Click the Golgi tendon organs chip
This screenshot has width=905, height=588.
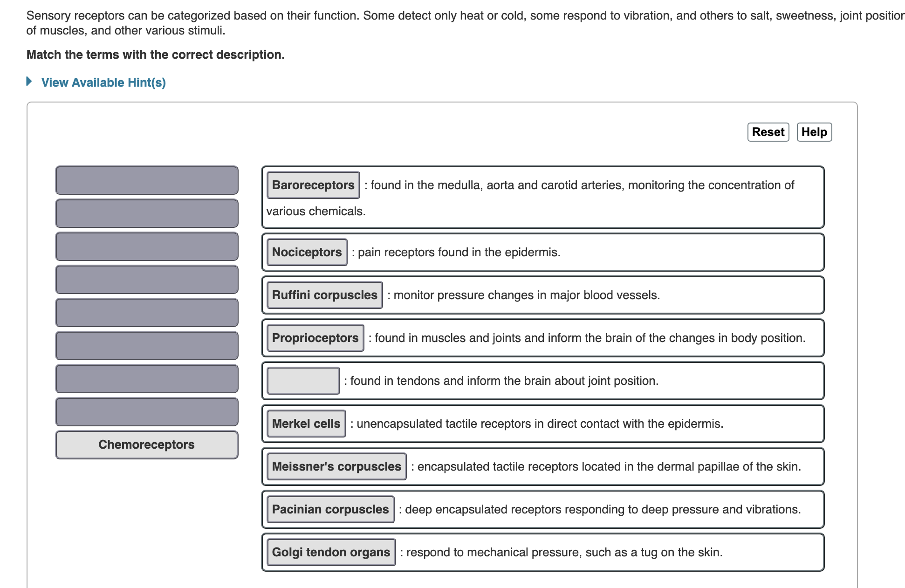point(331,552)
